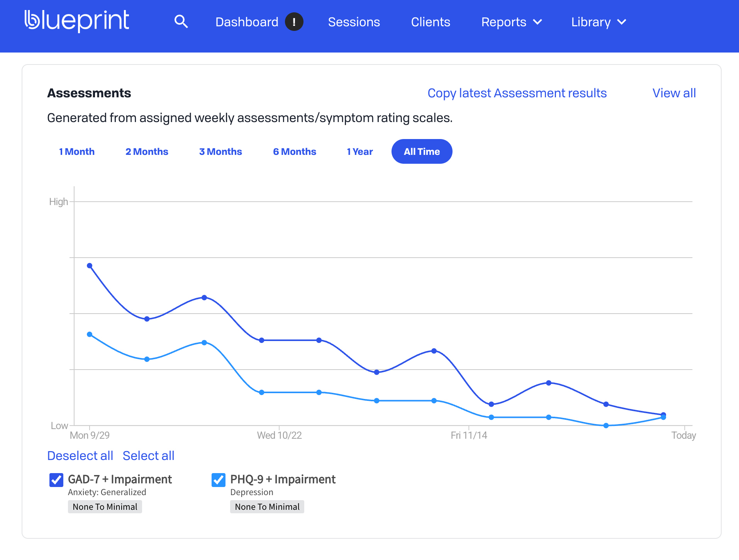
Task: Select the PHQ-9 data point near Today
Action: (x=663, y=416)
